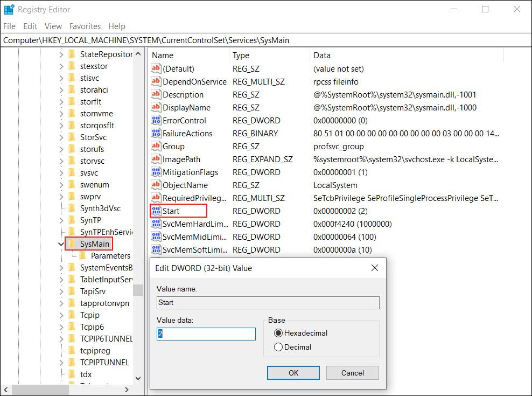Click the SysMain folder icon
The image size is (532, 396).
[x=72, y=244]
